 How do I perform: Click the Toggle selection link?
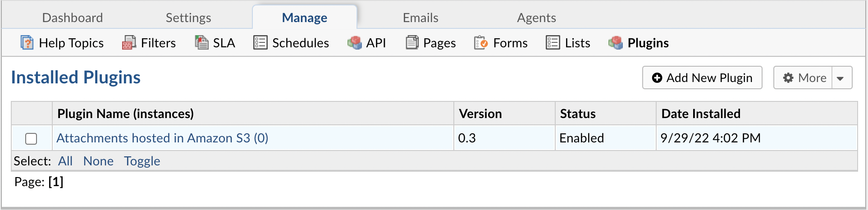(142, 161)
